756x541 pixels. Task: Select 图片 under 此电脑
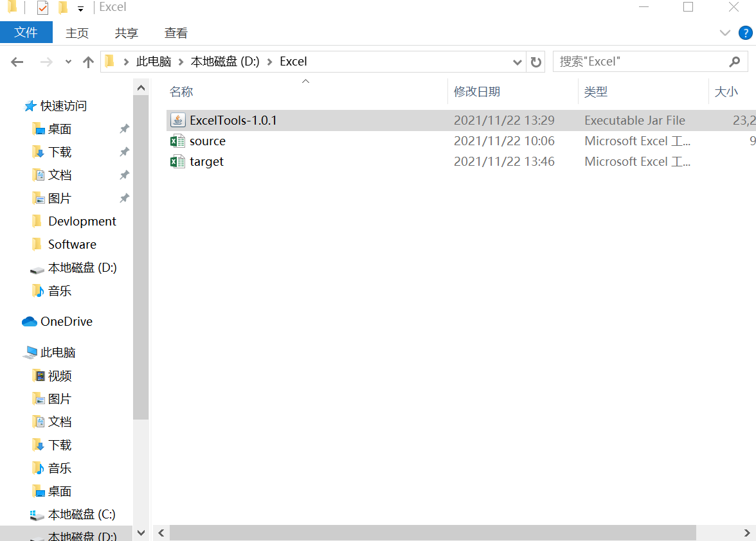click(60, 398)
